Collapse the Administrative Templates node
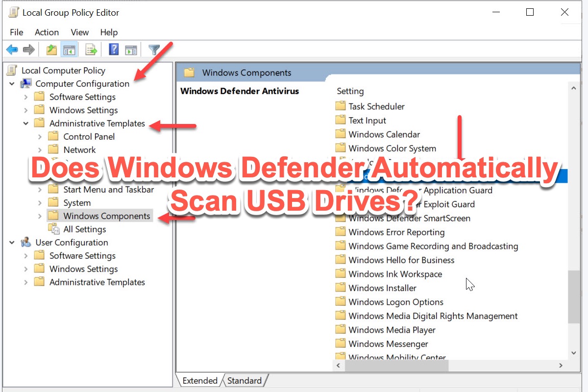The width and height of the screenshot is (588, 392). tap(26, 123)
